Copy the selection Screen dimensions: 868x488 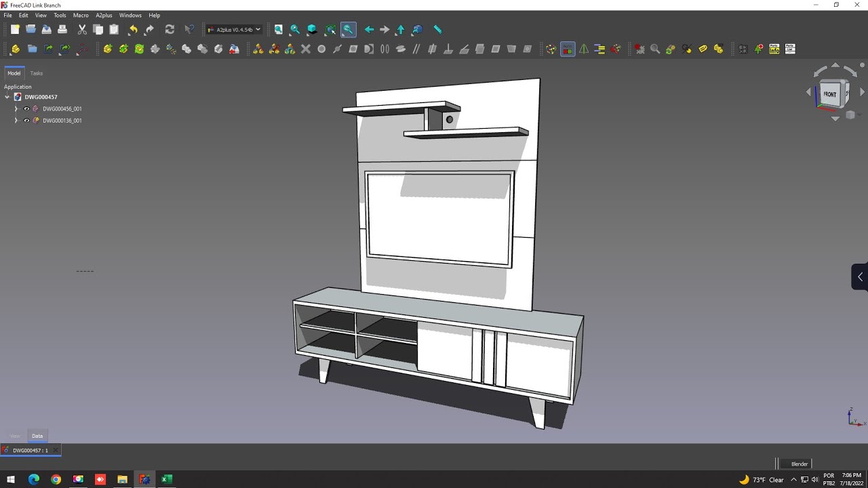coord(98,29)
